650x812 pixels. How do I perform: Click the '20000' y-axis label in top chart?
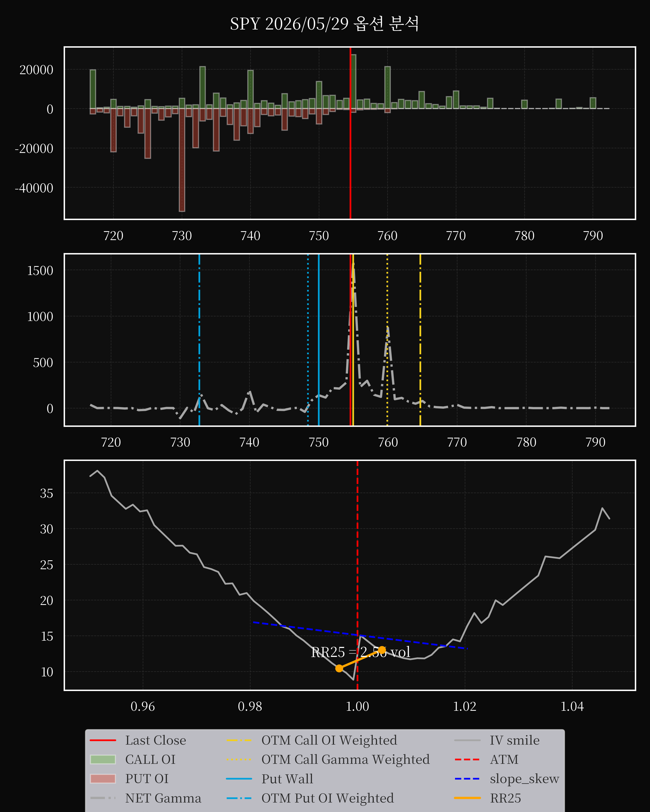pyautogui.click(x=37, y=70)
